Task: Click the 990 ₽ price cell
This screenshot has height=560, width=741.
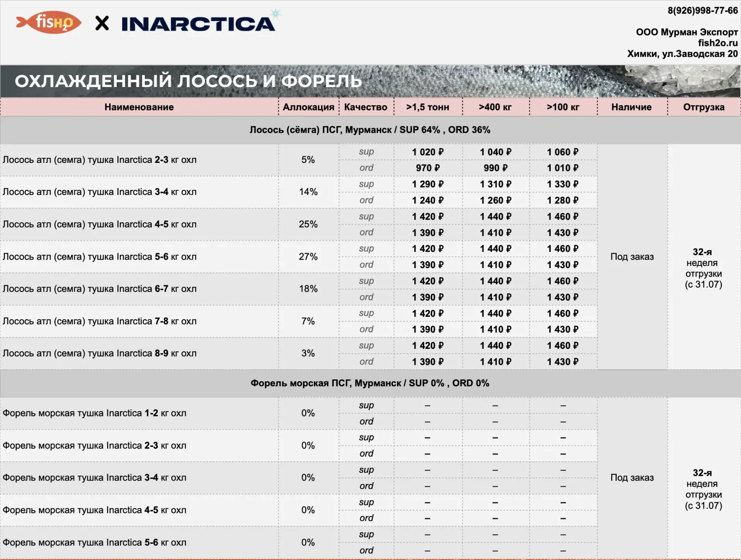Action: click(496, 168)
